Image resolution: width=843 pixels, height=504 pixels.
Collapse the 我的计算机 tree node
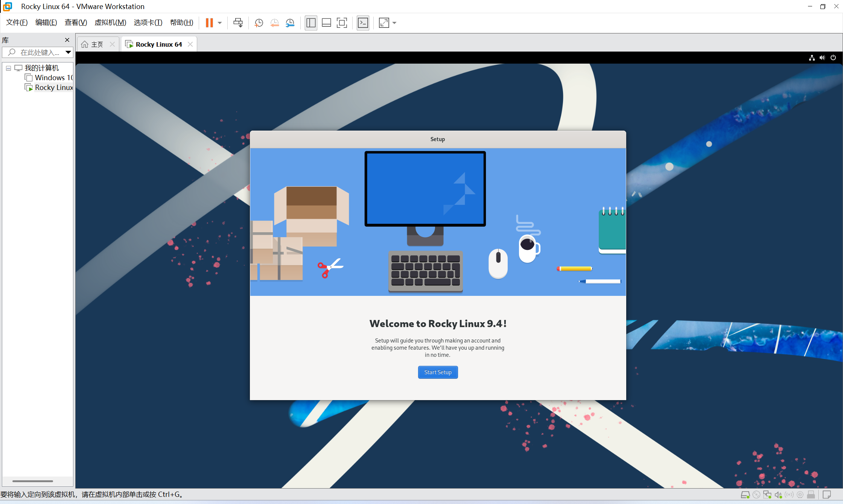click(x=8, y=68)
